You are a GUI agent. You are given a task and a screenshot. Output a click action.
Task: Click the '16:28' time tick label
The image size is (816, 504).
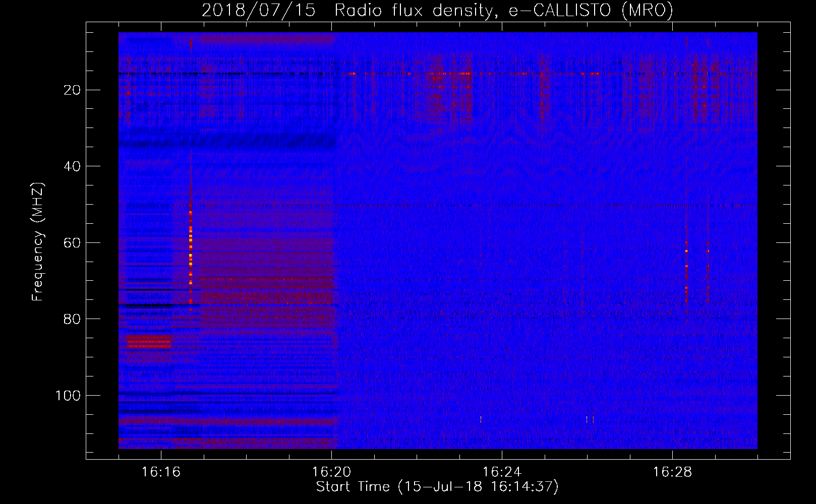coord(672,472)
